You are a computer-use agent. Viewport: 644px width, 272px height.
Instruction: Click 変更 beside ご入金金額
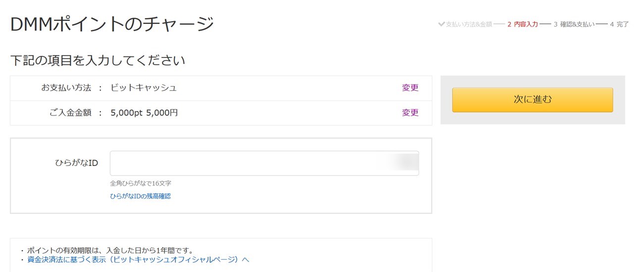(410, 112)
